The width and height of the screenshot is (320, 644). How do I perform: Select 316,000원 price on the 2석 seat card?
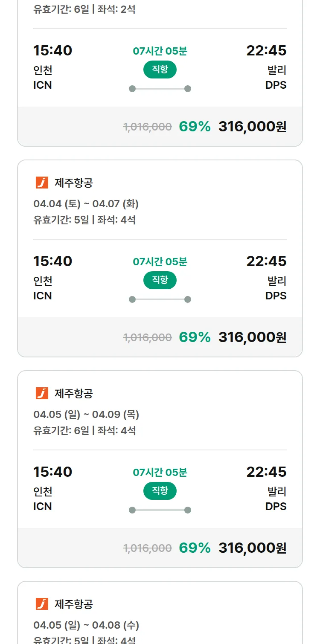click(x=252, y=127)
